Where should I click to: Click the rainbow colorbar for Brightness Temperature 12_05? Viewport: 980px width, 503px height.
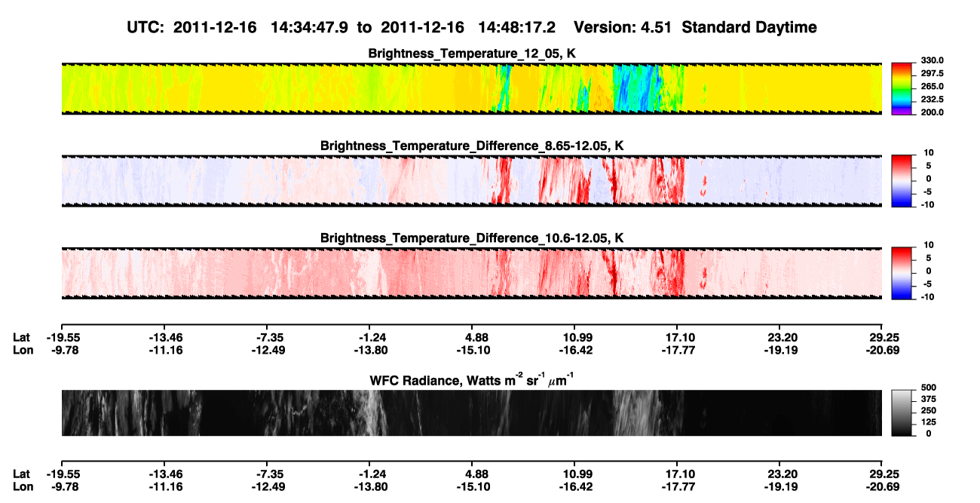click(902, 88)
